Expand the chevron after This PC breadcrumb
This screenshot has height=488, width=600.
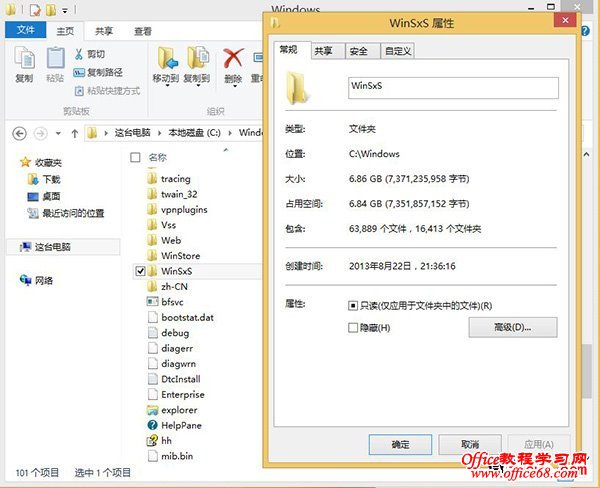160,133
